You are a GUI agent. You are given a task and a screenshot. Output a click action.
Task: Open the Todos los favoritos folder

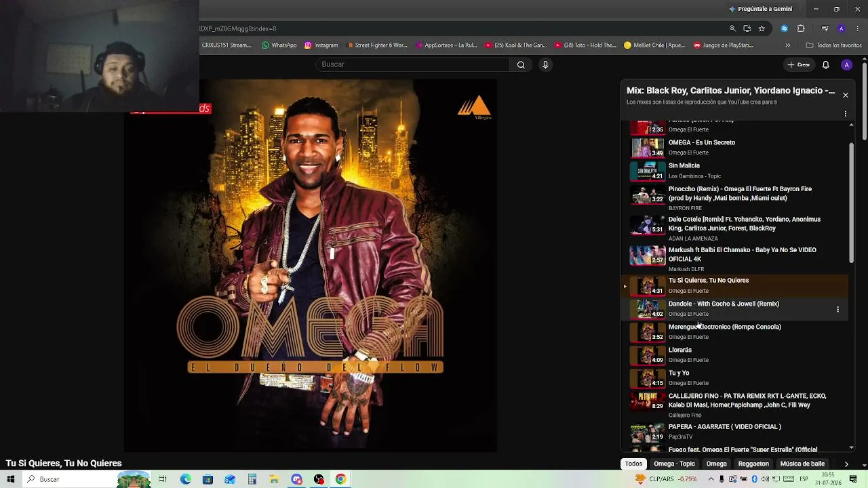tap(833, 45)
